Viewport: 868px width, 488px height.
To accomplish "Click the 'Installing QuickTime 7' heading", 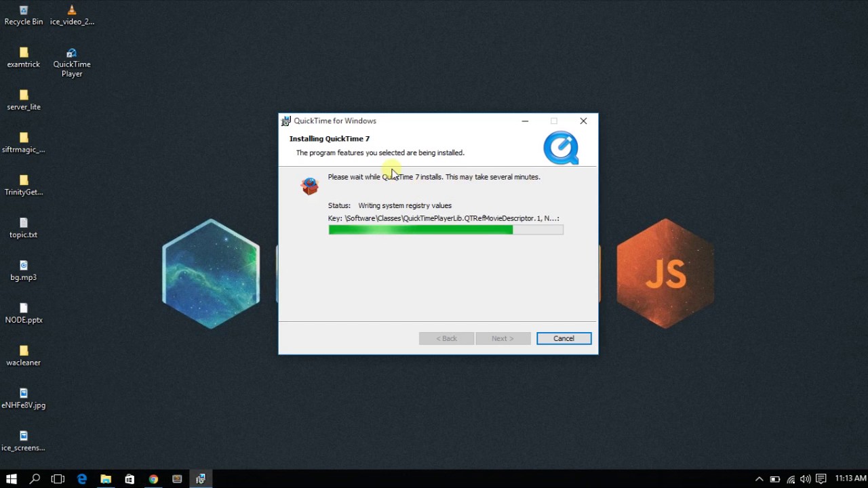I will point(330,139).
